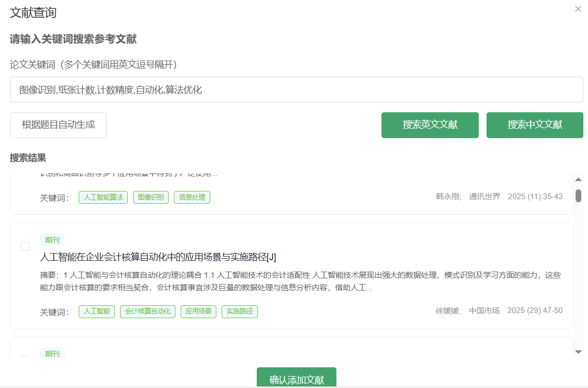Select the 人工智能算法 keyword tag
Viewport: 588px width, 388px height.
[103, 197]
